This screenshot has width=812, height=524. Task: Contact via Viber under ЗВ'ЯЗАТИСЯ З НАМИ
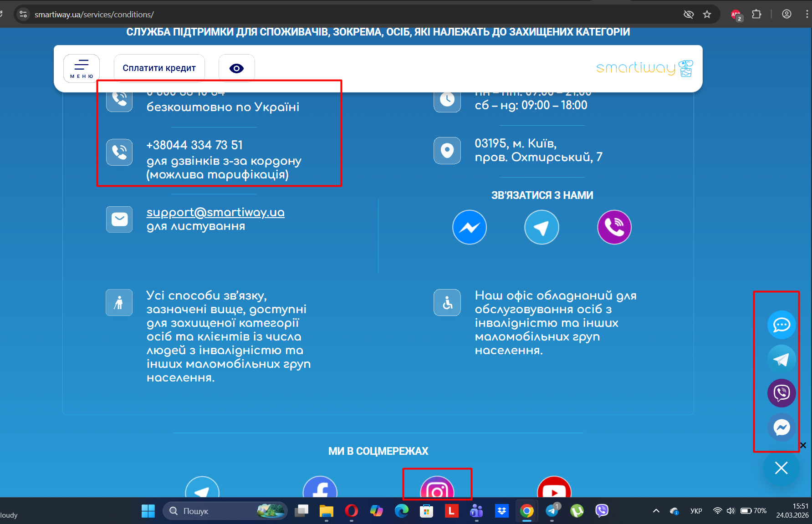click(x=614, y=227)
